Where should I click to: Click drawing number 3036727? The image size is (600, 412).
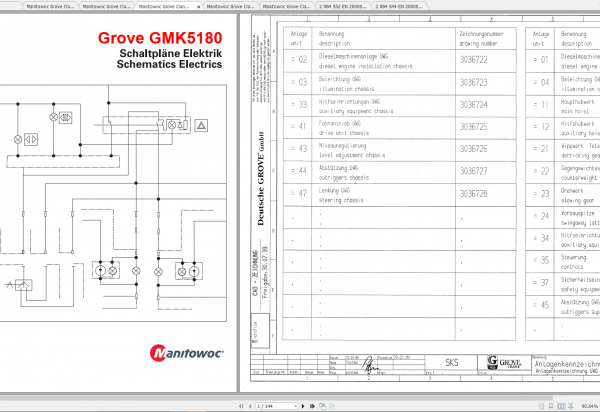pyautogui.click(x=473, y=171)
